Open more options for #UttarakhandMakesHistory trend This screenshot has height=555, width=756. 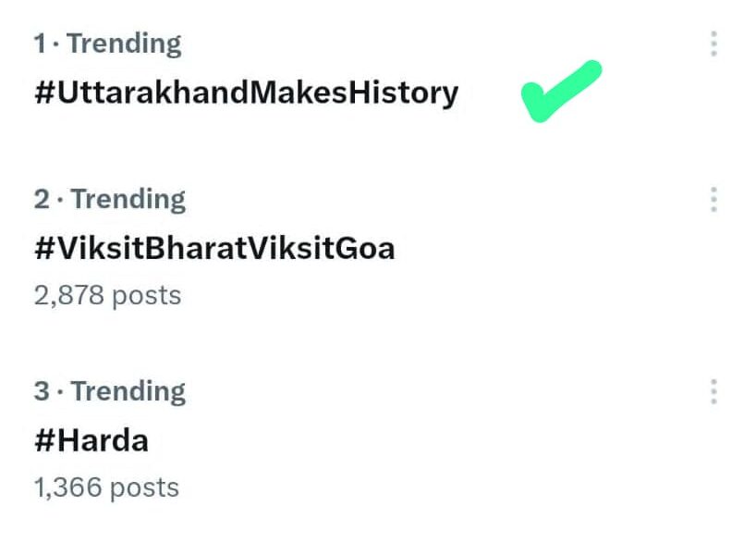click(x=713, y=43)
